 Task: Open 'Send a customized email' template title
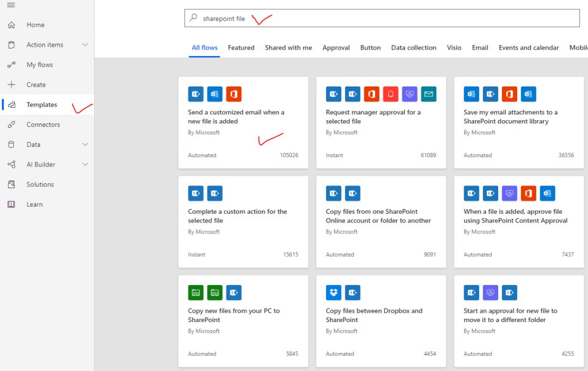pyautogui.click(x=236, y=116)
